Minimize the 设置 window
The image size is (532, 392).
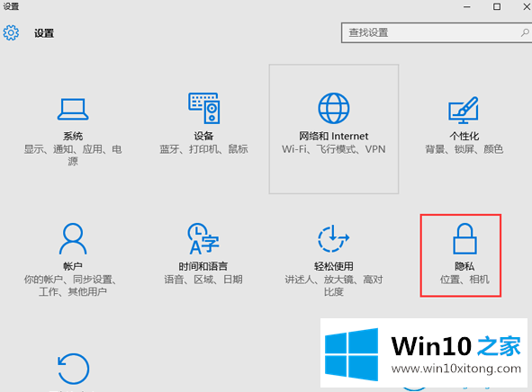click(467, 7)
